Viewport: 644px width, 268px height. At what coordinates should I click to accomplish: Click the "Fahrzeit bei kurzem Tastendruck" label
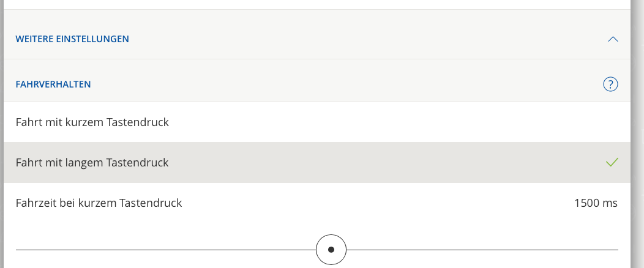(99, 203)
